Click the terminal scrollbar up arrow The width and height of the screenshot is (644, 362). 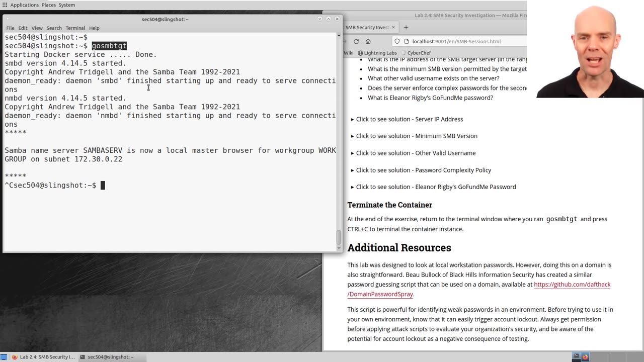[x=339, y=35]
